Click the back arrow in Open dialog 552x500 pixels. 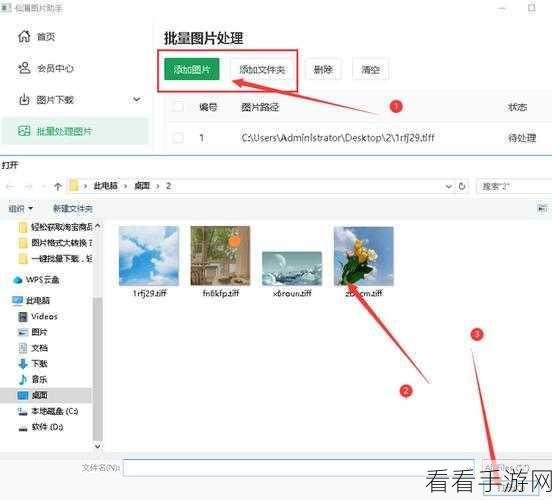pos(10,186)
